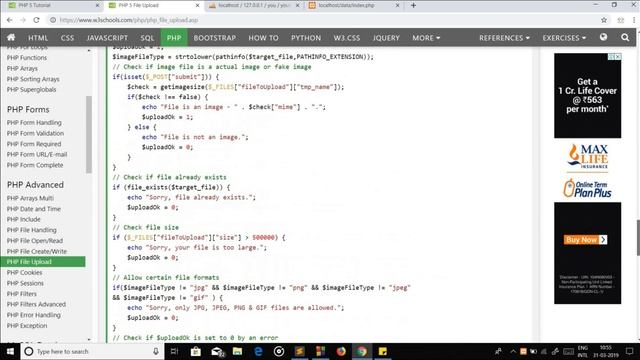Open PHP Sorting Arrays link
Image resolution: width=640 pixels, height=360 pixels.
[33, 79]
